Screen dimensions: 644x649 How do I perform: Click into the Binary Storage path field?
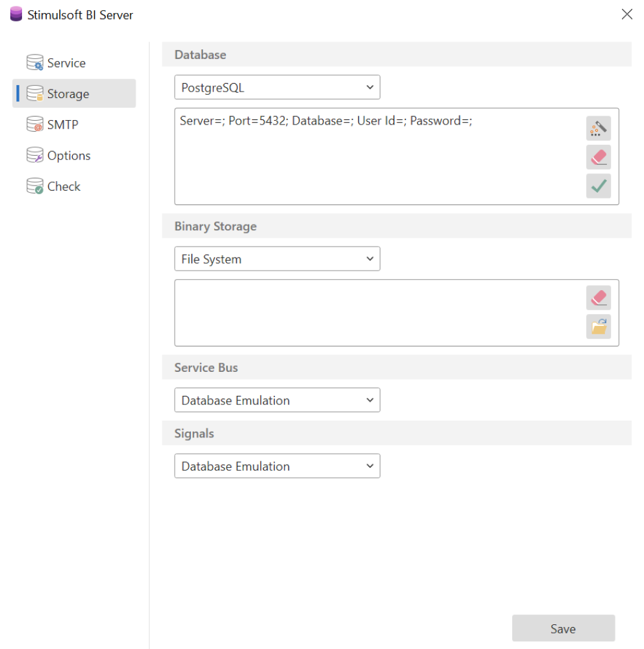(x=377, y=313)
